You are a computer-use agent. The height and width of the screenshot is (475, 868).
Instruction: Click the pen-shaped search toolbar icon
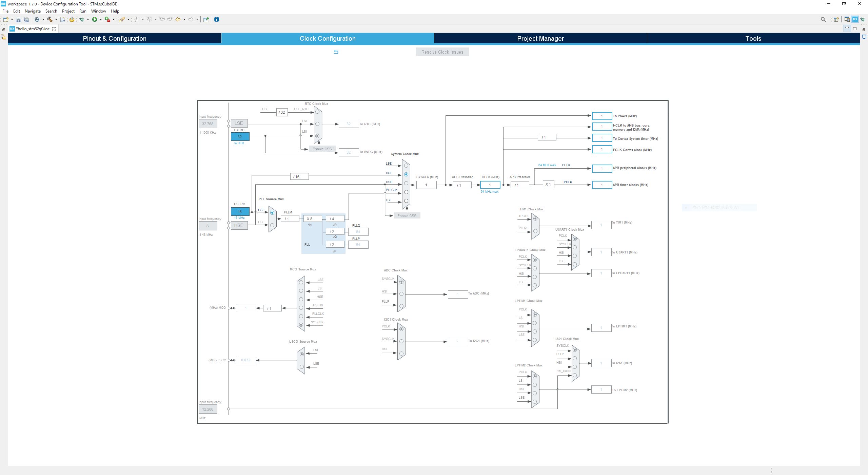(122, 19)
